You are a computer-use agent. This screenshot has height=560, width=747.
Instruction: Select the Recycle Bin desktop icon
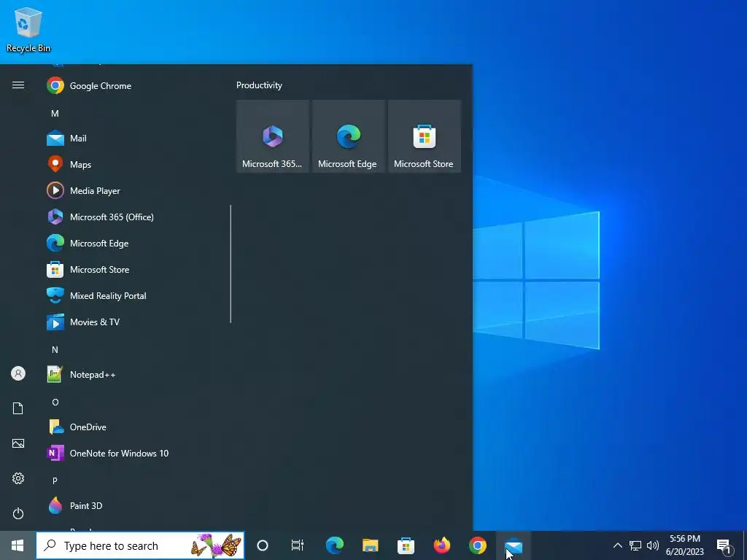[x=28, y=30]
